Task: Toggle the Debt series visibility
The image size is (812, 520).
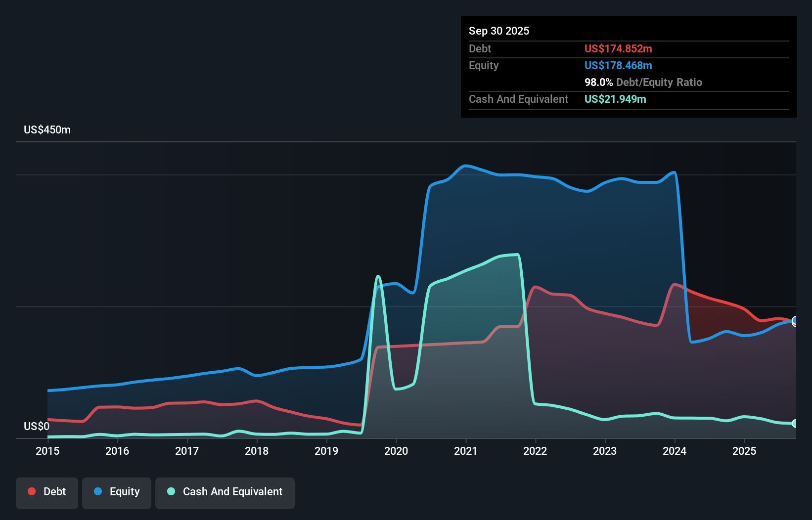Action: 47,492
